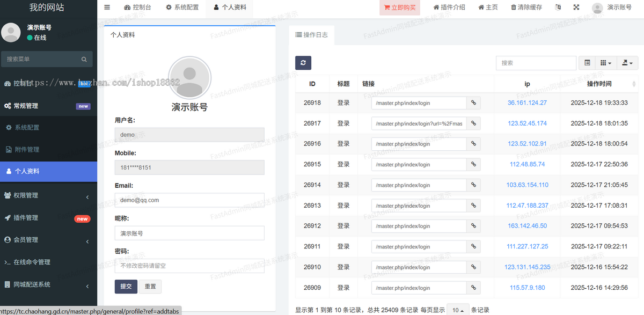644x315 pixels.
Task: Click the 立即购买 buy now button
Action: tap(400, 8)
